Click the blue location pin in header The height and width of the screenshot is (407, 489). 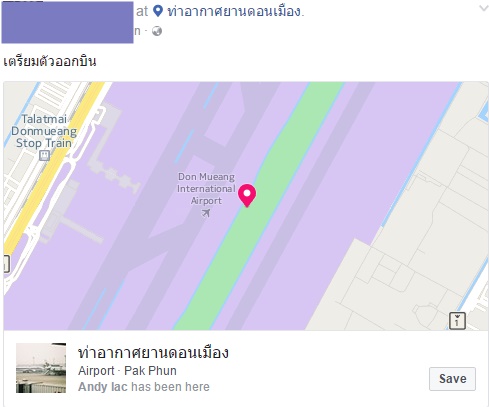tap(158, 11)
